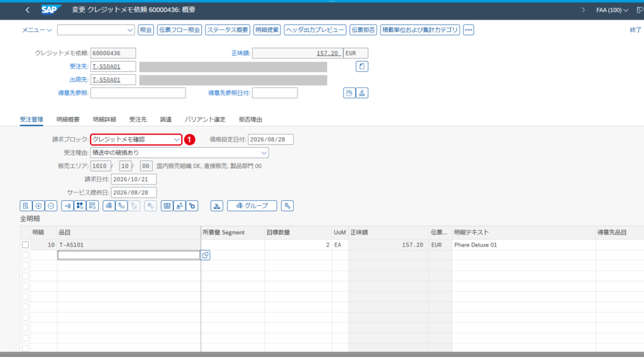Switch to the 明細概要 tab

coord(68,120)
